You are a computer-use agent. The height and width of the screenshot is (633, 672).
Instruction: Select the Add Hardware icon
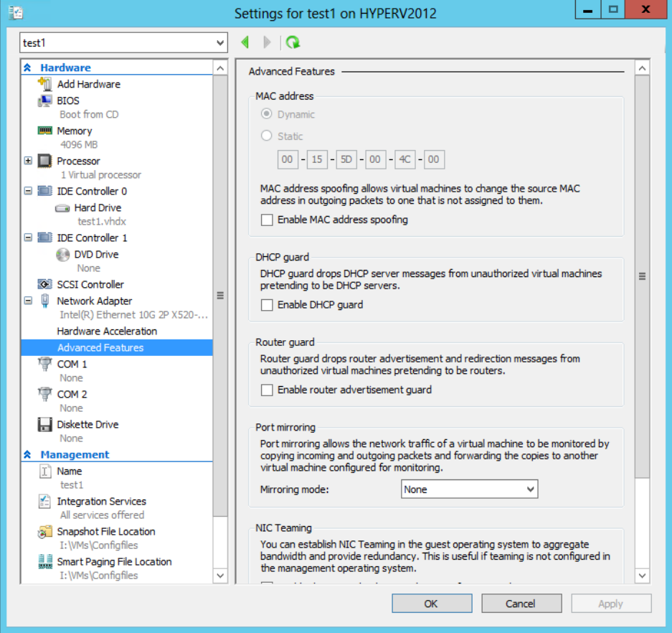coord(44,84)
